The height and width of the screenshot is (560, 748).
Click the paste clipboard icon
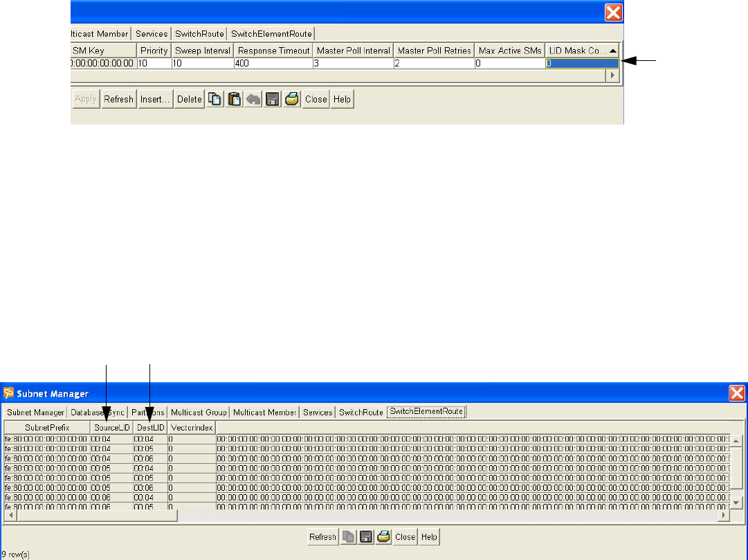235,99
